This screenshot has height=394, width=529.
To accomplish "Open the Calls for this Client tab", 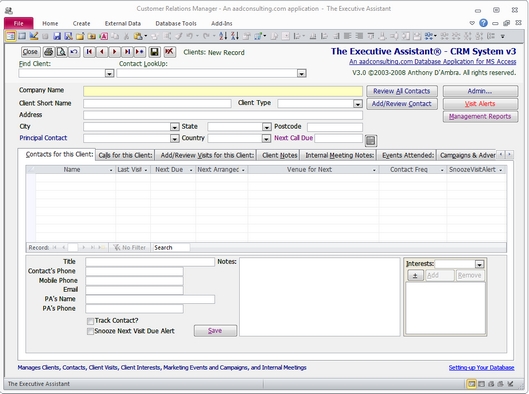I will pos(125,155).
